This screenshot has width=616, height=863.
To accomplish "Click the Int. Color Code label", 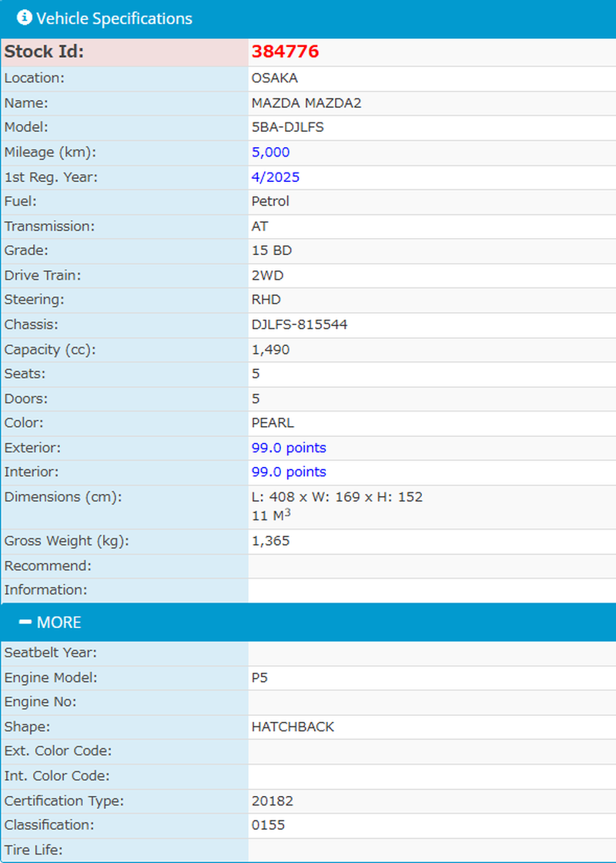I will (x=57, y=775).
